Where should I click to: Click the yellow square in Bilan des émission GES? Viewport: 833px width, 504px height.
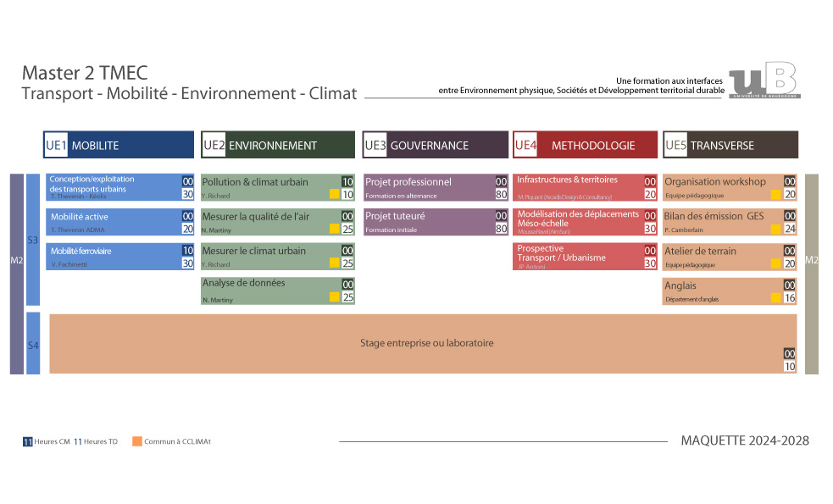click(775, 229)
